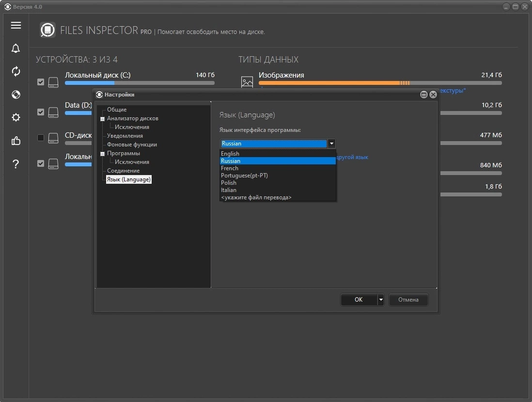This screenshot has height=402, width=532.
Task: Click the 1,8 Гб size value
Action: point(493,186)
